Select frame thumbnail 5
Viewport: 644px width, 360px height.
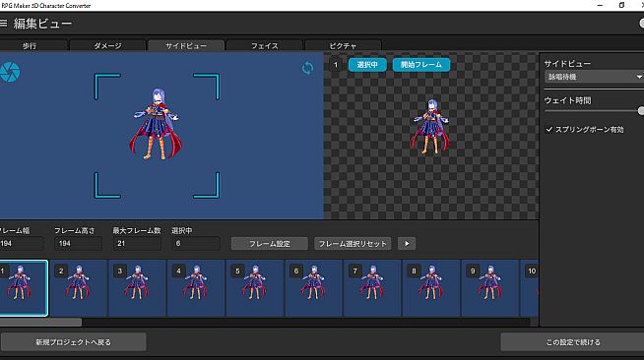point(254,288)
